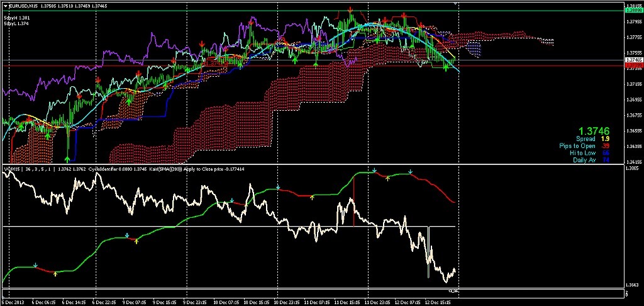Click the green 1.38098 price tag

coord(634,11)
